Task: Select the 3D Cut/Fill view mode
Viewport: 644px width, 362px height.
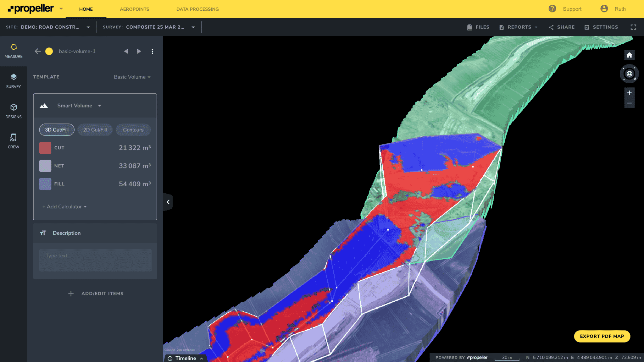Action: click(57, 130)
